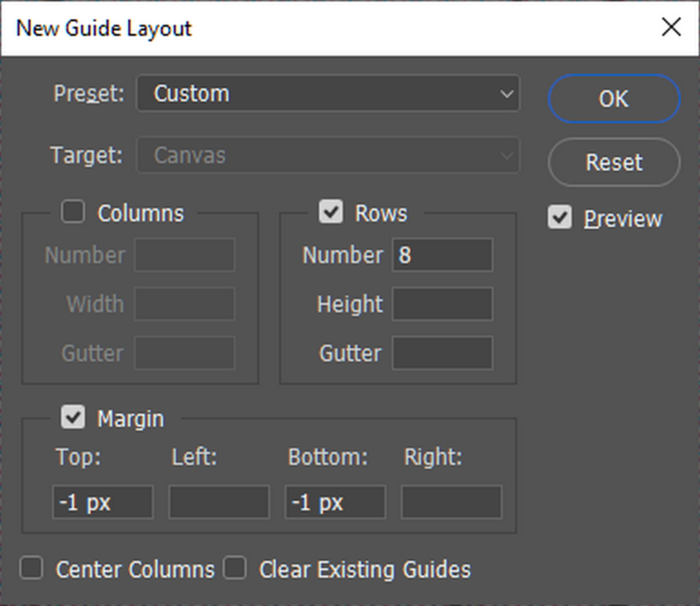Enable Clear Existing Guides checkbox

(235, 568)
